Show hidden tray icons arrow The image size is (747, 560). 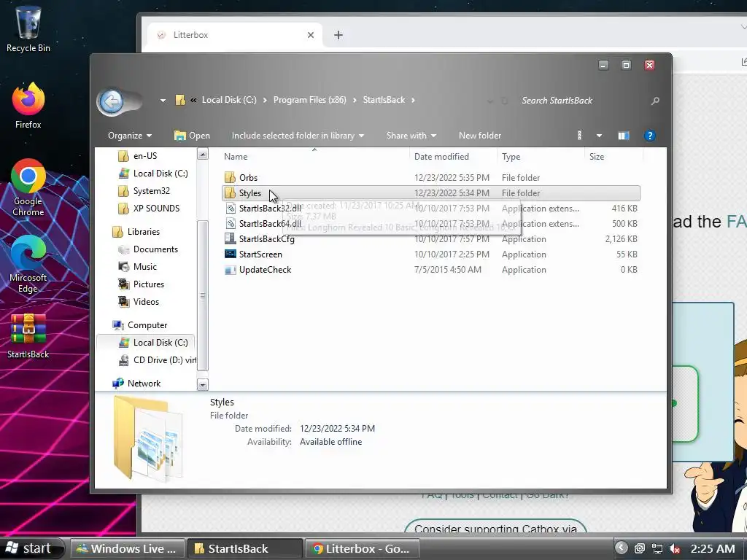[621, 548]
